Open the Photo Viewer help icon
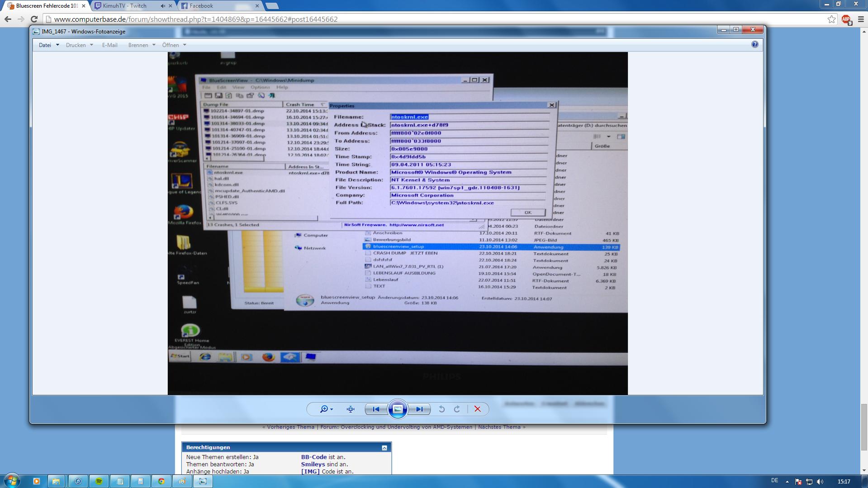This screenshot has width=868, height=488. tap(754, 44)
